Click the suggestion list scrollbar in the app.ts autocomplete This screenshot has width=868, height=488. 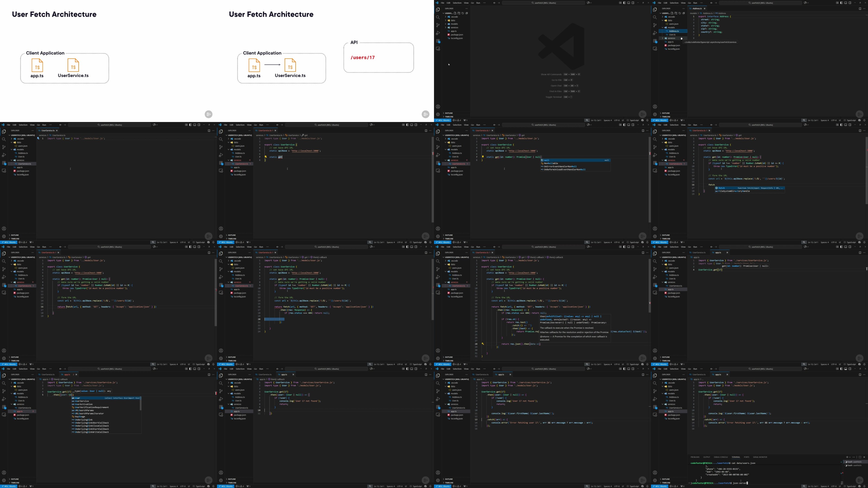click(x=140, y=403)
